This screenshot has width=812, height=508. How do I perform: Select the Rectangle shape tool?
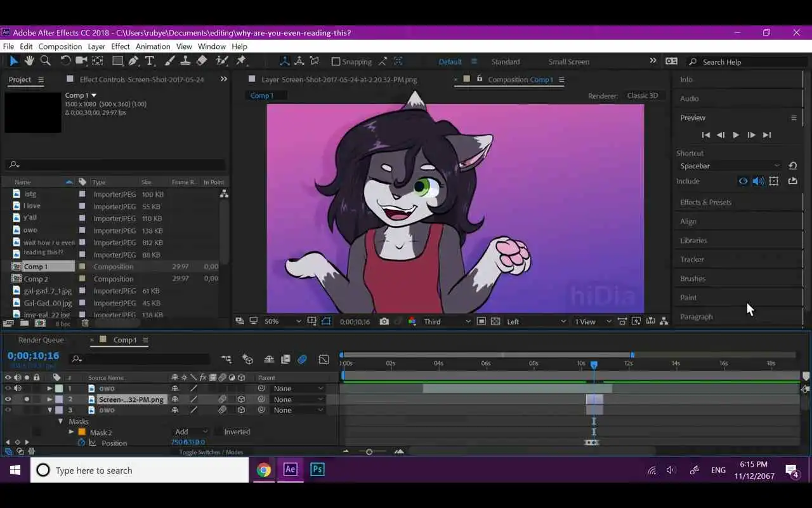pyautogui.click(x=118, y=61)
